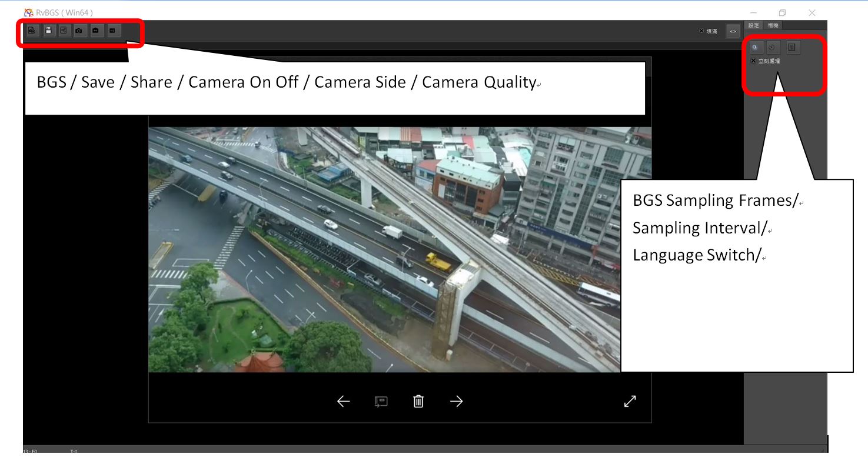This screenshot has height=461, width=868.
Task: Switch to the 設定 settings tab
Action: tap(754, 25)
